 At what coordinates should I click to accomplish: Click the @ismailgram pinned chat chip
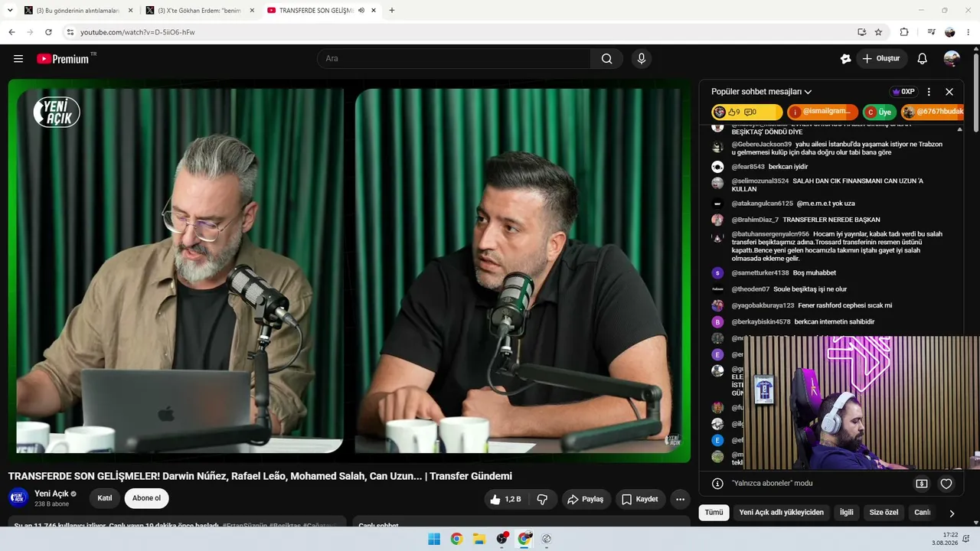click(x=822, y=112)
